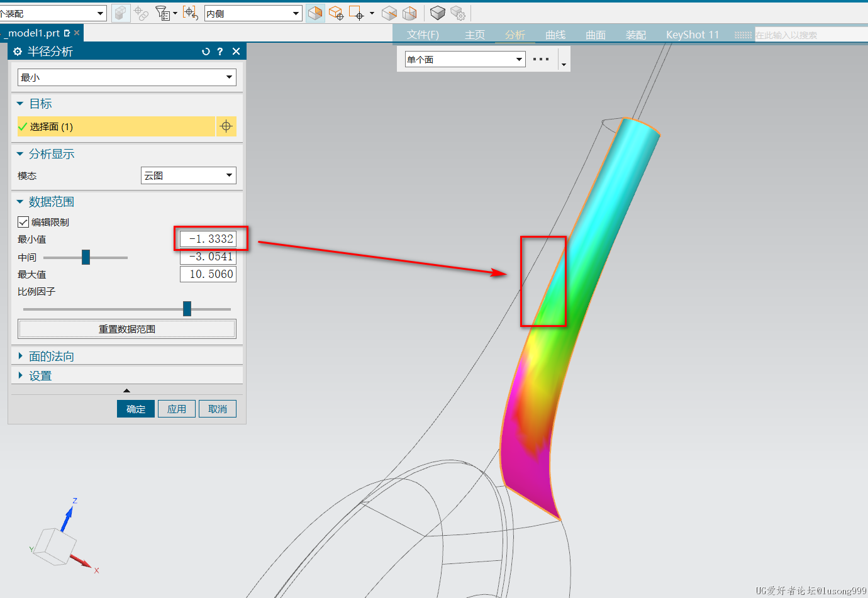Click the cube with crosshair snap icon
The height and width of the screenshot is (598, 868).
pos(336,13)
